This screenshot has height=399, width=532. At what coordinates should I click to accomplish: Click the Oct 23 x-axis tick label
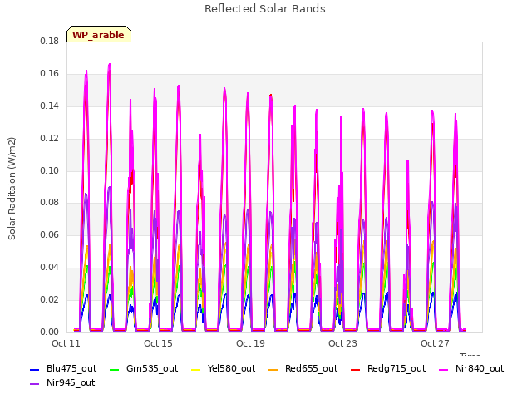click(342, 343)
